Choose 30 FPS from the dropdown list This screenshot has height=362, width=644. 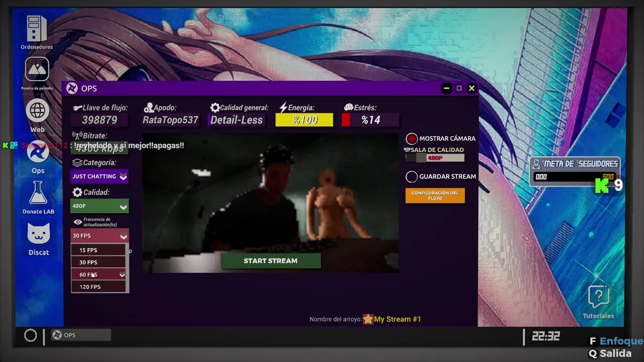click(x=99, y=262)
